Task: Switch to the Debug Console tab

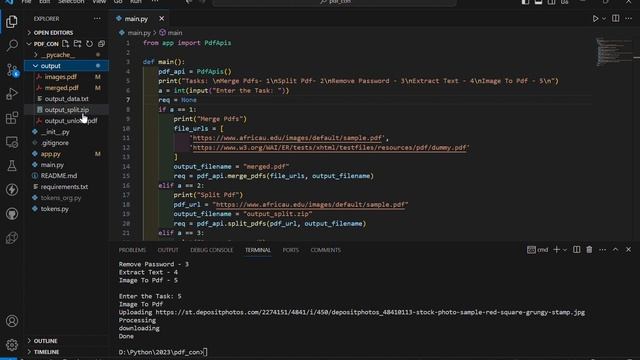Action: (x=211, y=250)
